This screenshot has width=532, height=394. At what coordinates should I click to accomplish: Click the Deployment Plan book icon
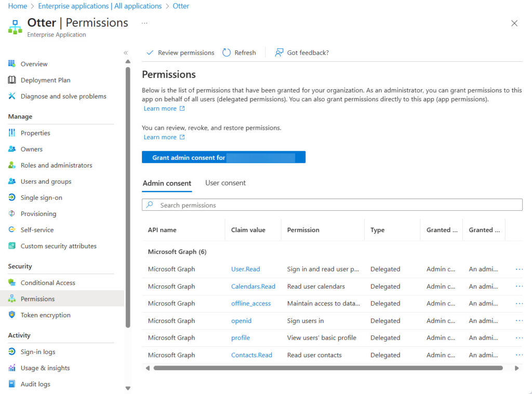tap(12, 80)
